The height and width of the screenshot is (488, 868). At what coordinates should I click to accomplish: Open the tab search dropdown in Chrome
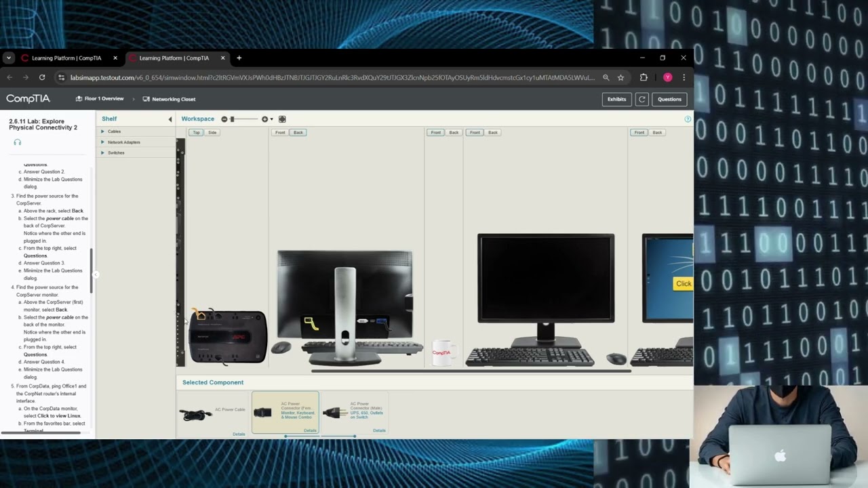point(8,58)
